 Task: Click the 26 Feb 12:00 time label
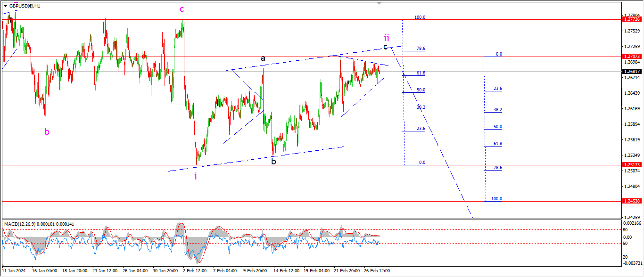(x=377, y=271)
